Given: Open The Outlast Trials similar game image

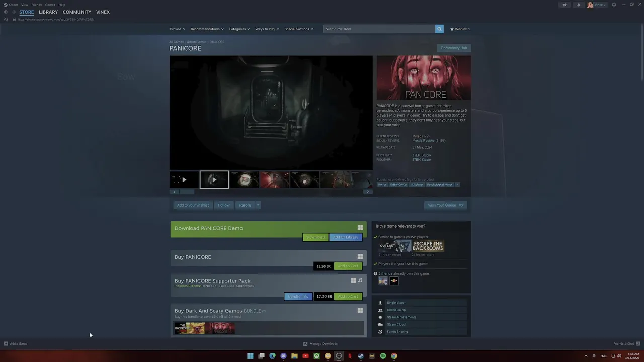Looking at the screenshot, I should [x=395, y=246].
